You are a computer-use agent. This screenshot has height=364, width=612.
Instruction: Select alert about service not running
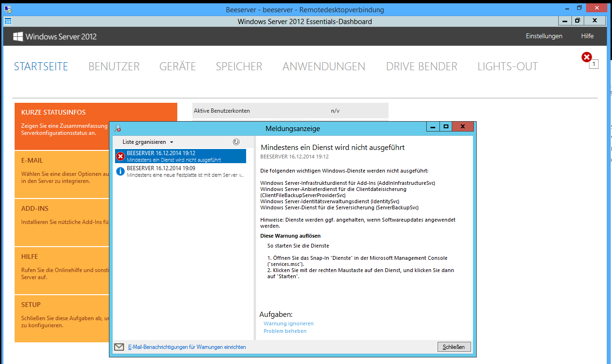coord(180,156)
